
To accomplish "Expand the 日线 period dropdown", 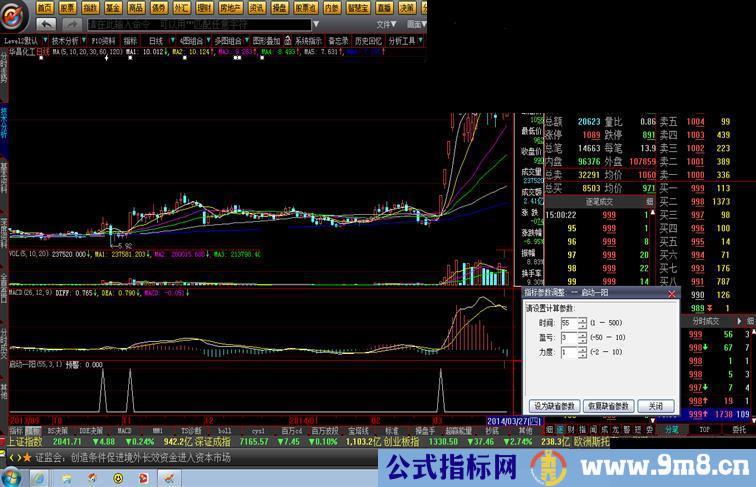I will [x=157, y=41].
